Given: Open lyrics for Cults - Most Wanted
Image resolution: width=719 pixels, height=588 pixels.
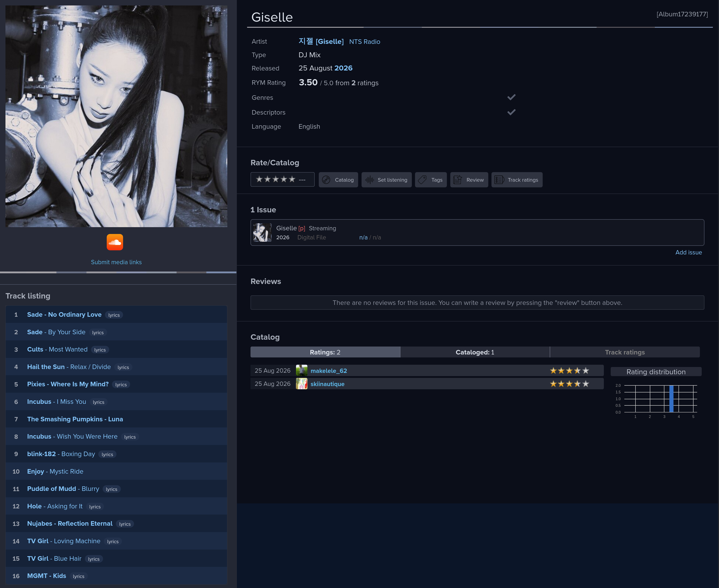Looking at the screenshot, I should pyautogui.click(x=100, y=350).
